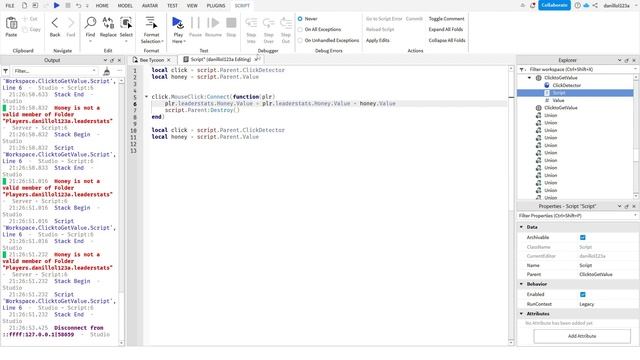
Task: Click the blue play arrow in quick access bar
Action: [x=57, y=5]
